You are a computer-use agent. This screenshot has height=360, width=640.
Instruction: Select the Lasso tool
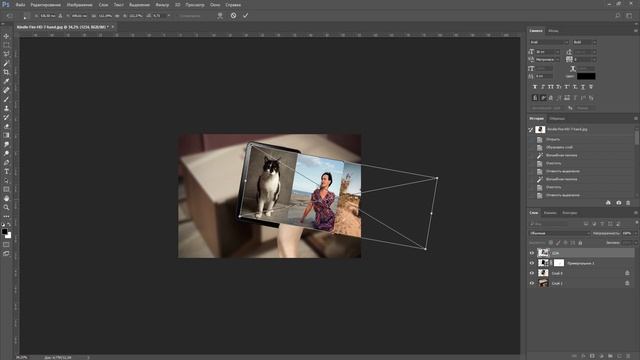click(6, 54)
